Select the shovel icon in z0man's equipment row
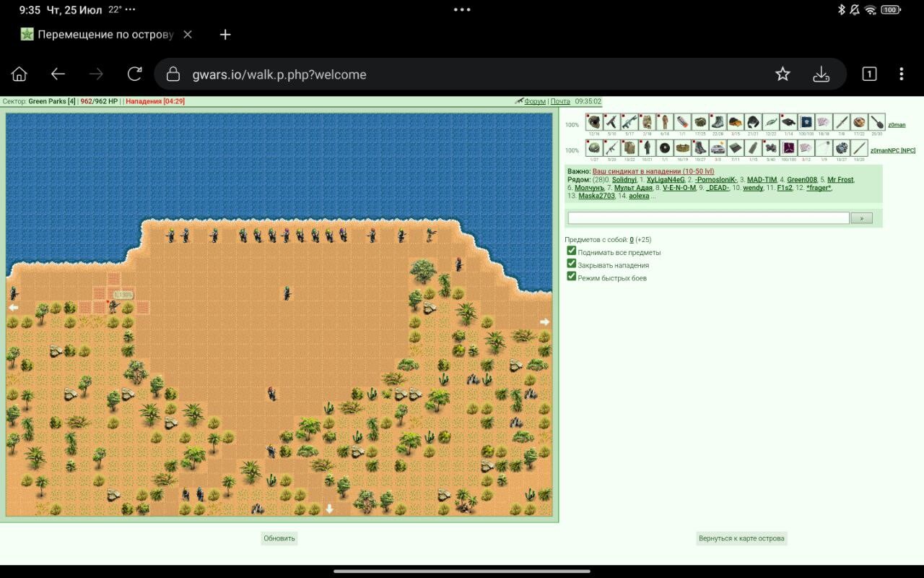The image size is (924, 578). pyautogui.click(x=877, y=121)
